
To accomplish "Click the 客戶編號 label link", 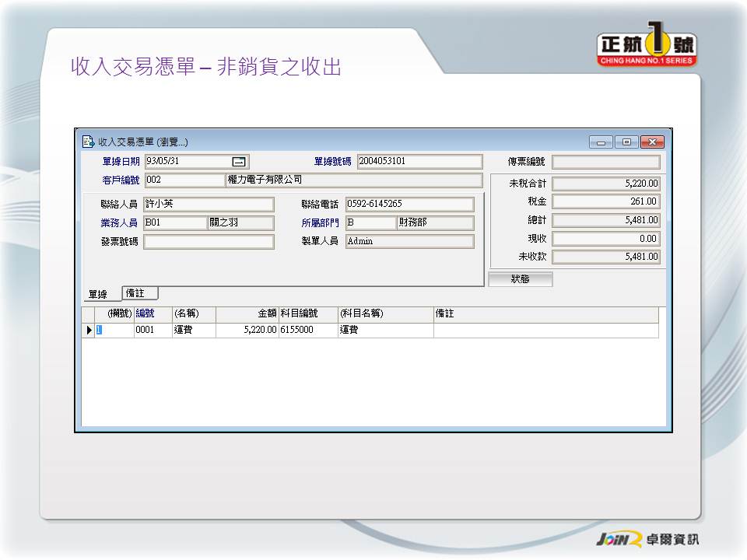I will (x=121, y=180).
